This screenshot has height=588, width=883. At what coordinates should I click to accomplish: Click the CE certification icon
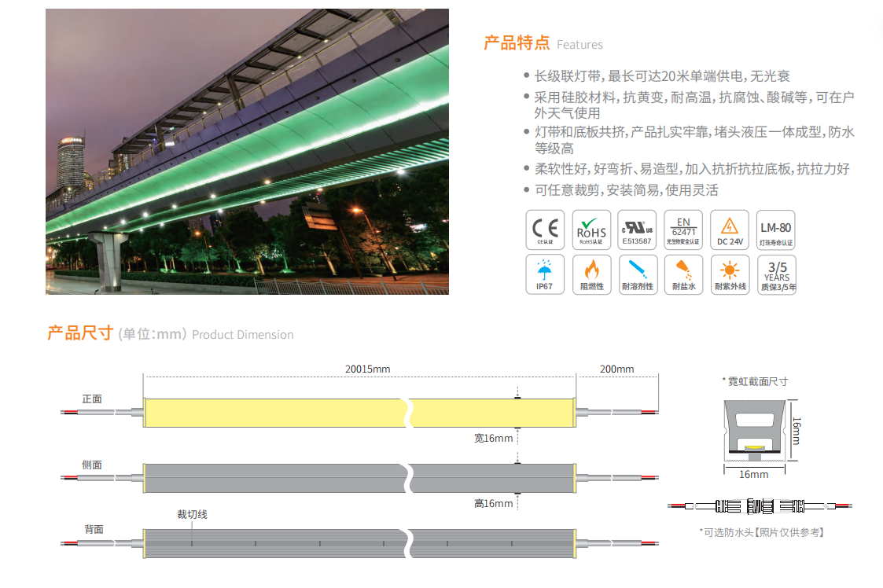tap(545, 230)
